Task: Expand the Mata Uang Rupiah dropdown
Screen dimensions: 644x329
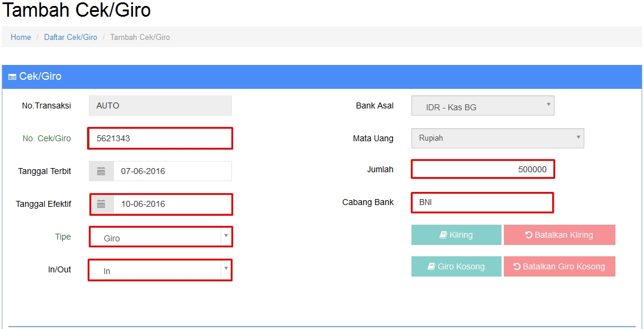Action: pyautogui.click(x=497, y=138)
